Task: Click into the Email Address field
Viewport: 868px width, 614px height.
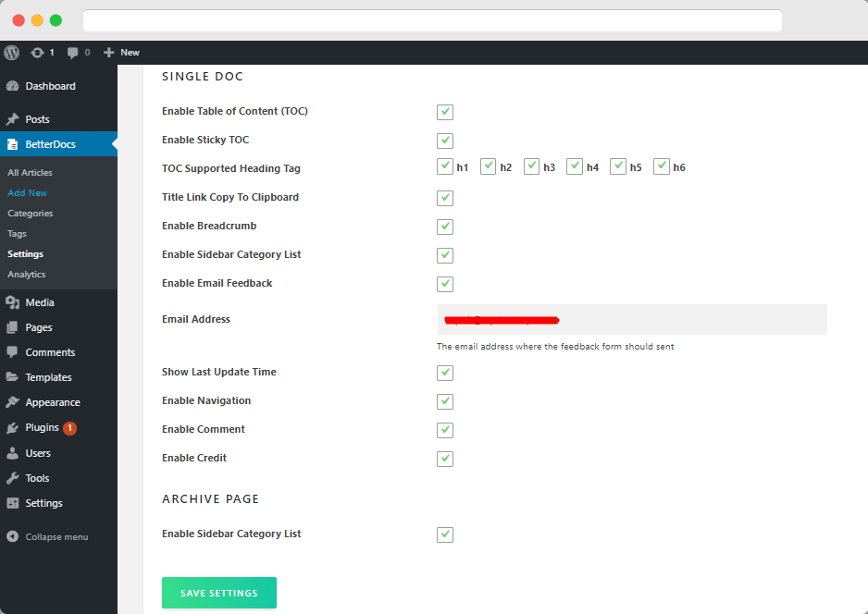Action: [x=632, y=319]
